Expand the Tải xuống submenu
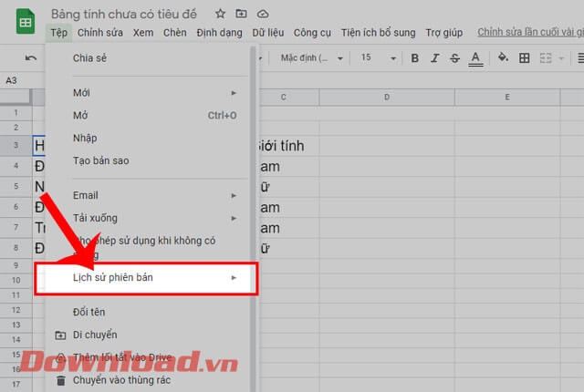The image size is (584, 392). pyautogui.click(x=149, y=218)
